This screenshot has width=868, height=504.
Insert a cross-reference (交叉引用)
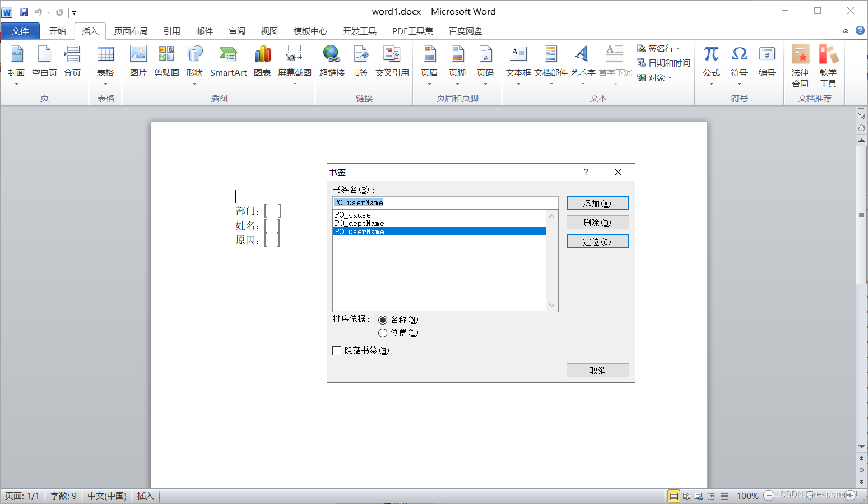(392, 62)
